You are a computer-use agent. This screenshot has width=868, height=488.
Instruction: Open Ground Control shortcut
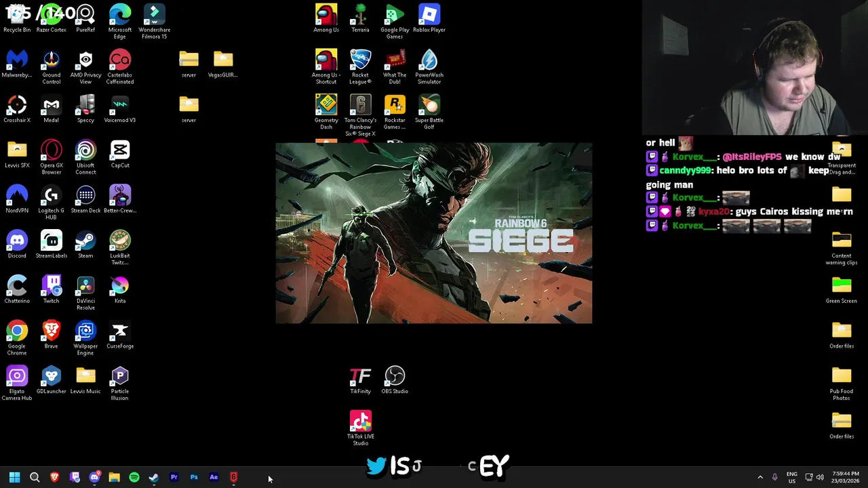tap(52, 67)
